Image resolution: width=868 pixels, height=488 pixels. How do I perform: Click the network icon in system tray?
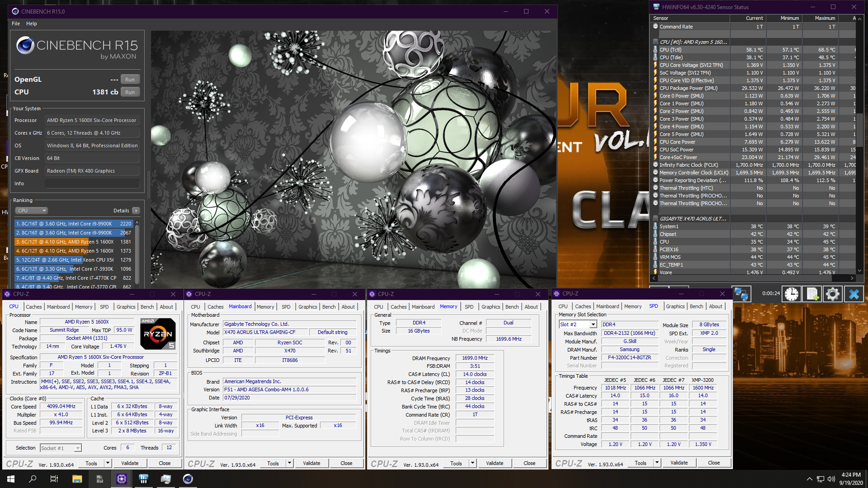(x=821, y=479)
